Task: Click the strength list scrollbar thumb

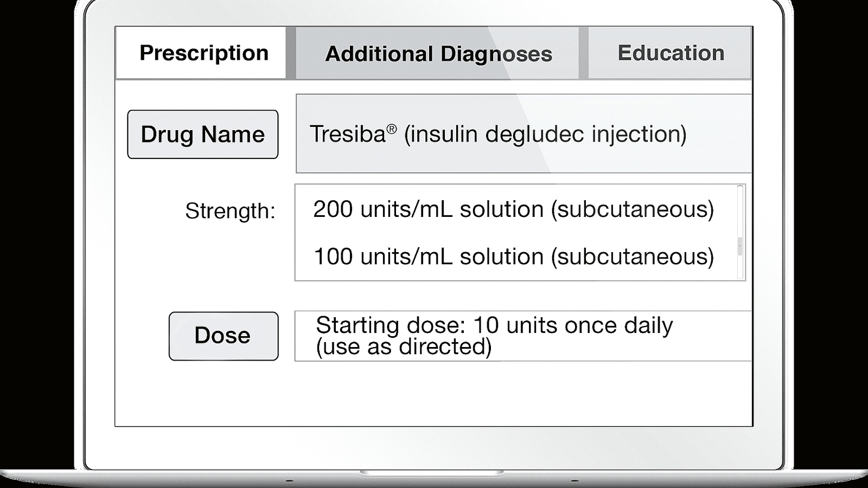Action: click(x=740, y=246)
